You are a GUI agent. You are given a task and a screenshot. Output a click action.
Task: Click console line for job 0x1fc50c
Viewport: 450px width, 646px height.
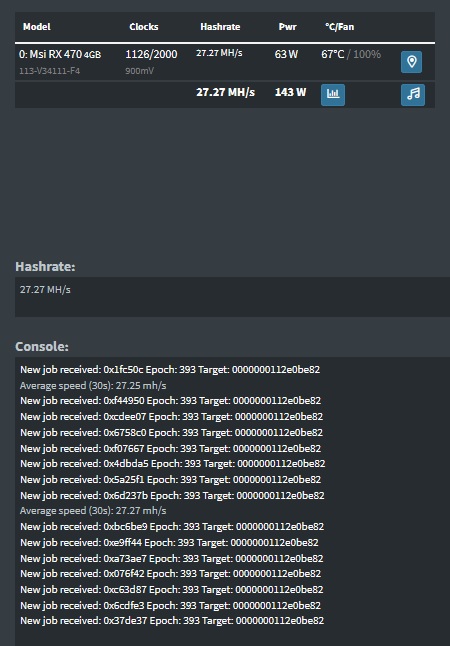[x=170, y=370]
